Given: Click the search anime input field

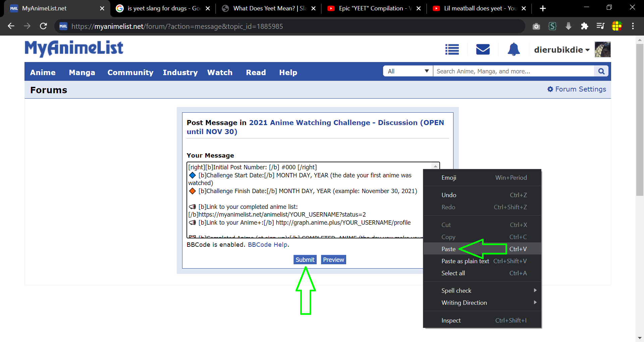Looking at the screenshot, I should coord(513,71).
